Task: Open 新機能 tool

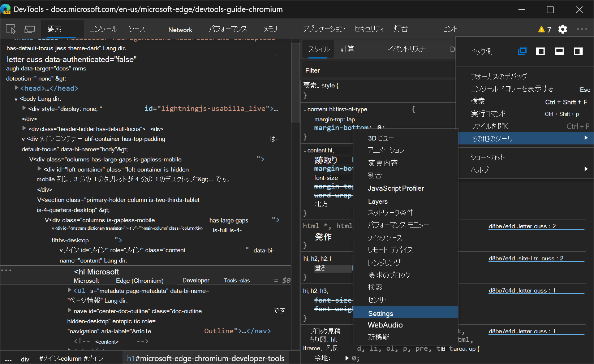Action: pos(405,337)
